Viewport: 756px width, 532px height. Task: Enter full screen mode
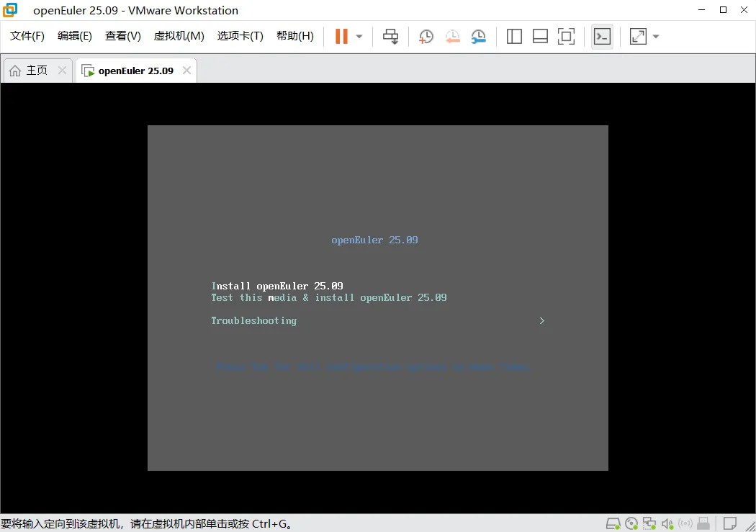click(x=566, y=36)
